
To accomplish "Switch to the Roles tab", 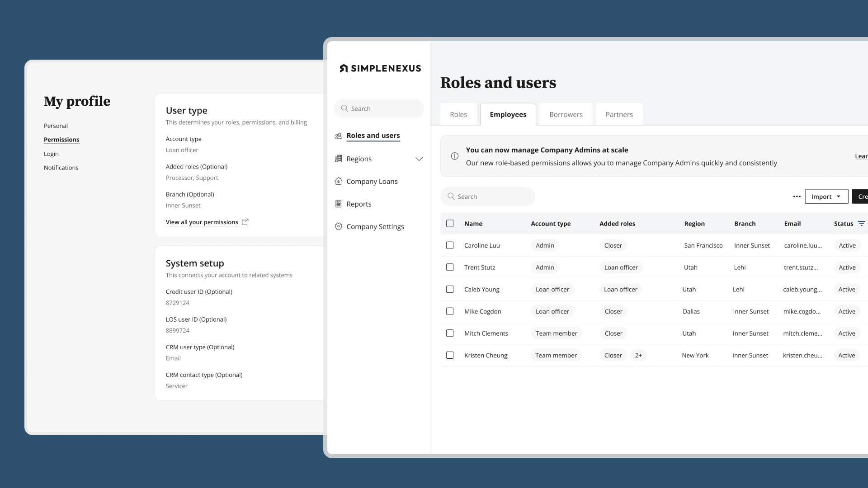I will tap(458, 114).
